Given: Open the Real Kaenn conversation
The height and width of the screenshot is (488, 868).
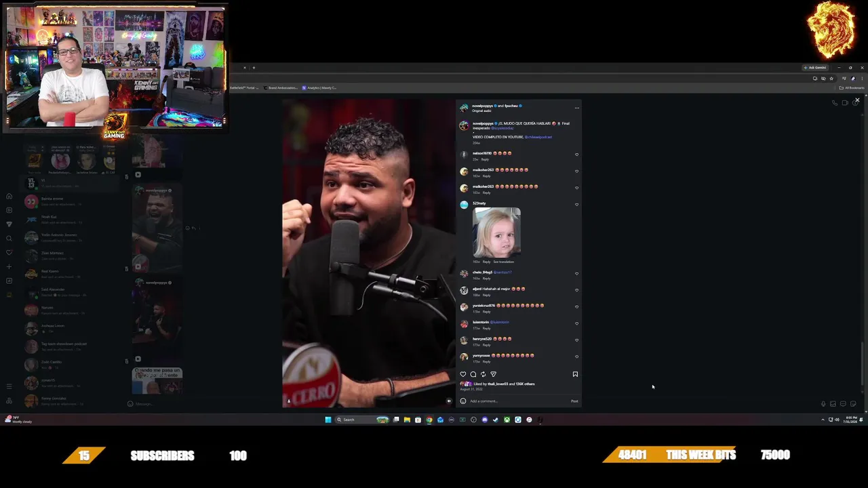Looking at the screenshot, I should (x=71, y=274).
